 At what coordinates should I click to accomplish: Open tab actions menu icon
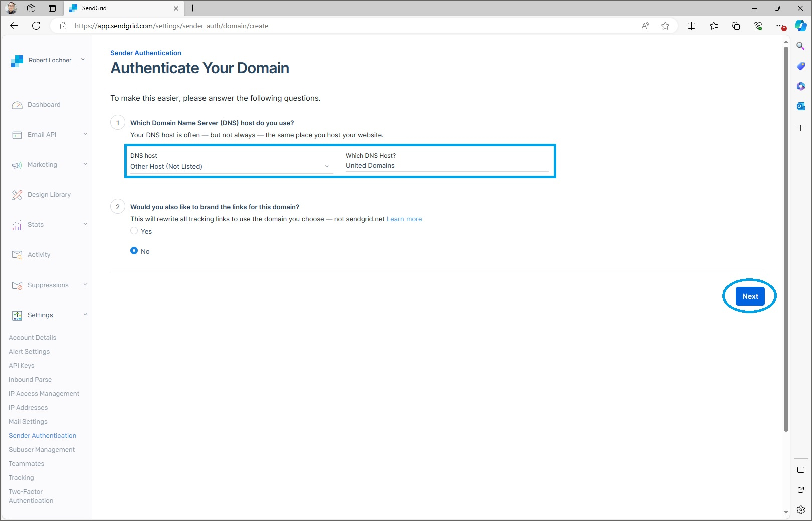click(x=52, y=8)
